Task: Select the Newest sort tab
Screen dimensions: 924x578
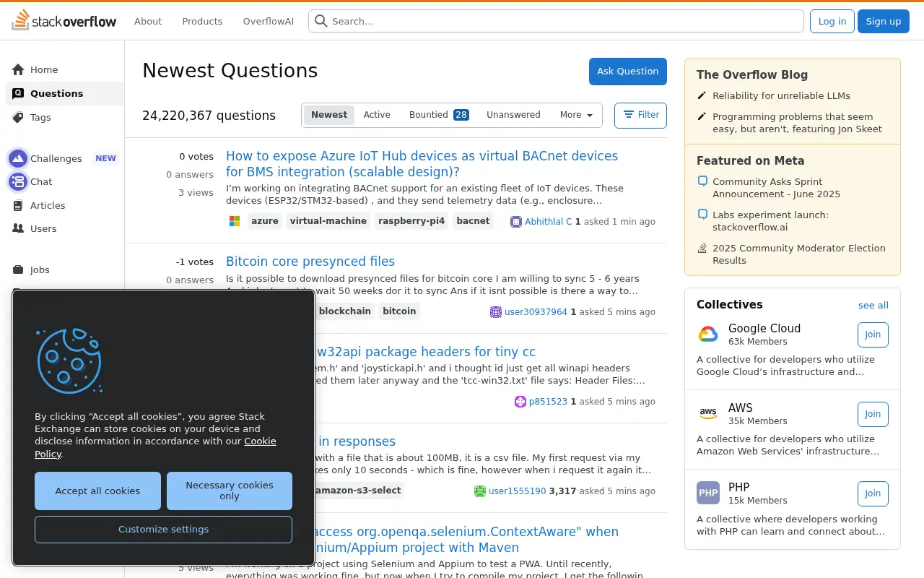Action: click(x=329, y=115)
